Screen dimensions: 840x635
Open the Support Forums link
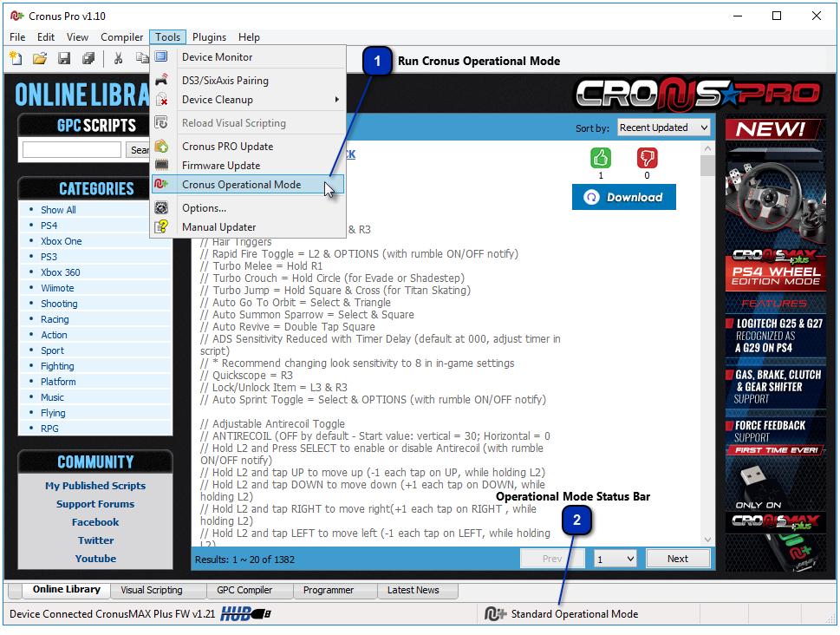pos(95,504)
